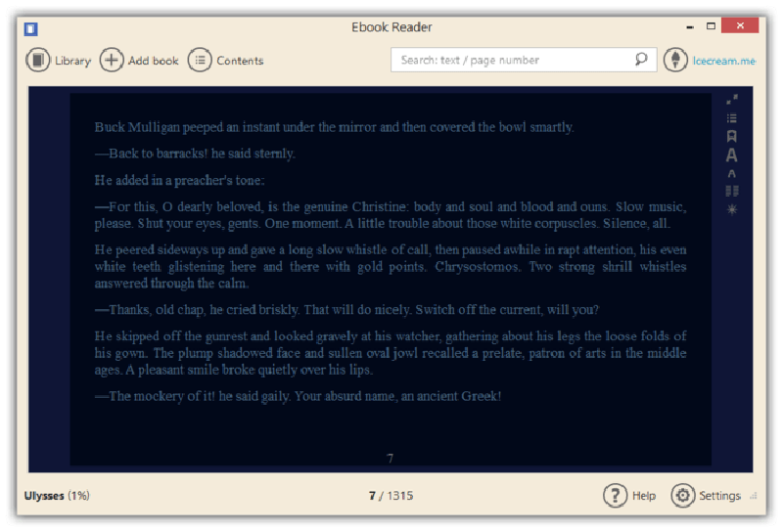Click the Ulysses (1%) book title
The image size is (783, 532).
[x=57, y=496]
